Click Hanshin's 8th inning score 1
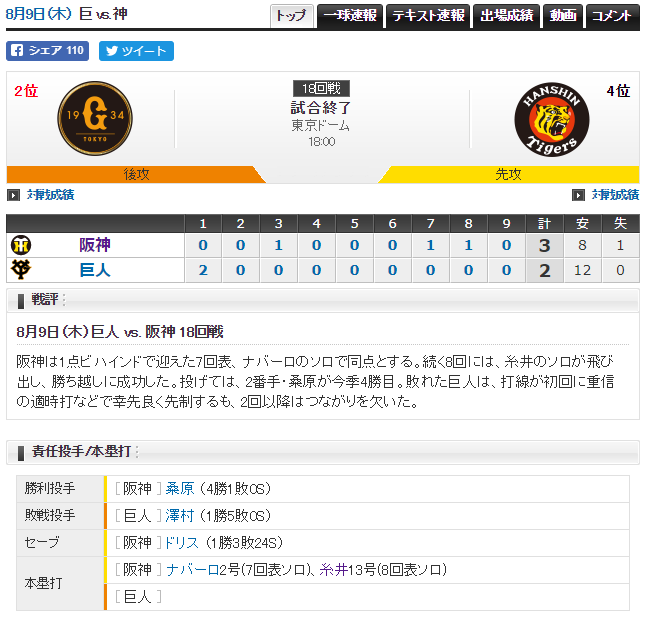647x620 pixels. coord(468,245)
